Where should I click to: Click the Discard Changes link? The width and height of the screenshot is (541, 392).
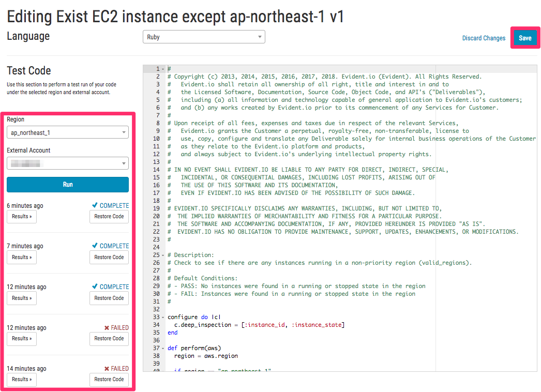[484, 38]
